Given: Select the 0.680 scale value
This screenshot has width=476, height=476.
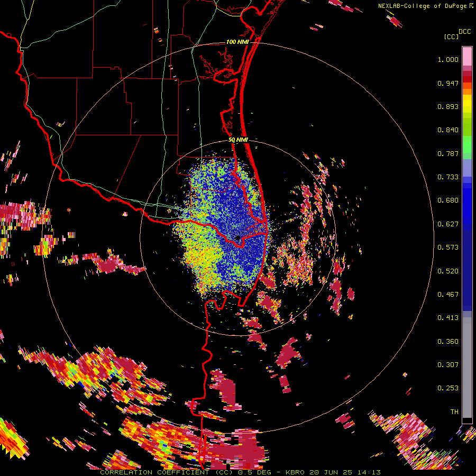Looking at the screenshot, I should pyautogui.click(x=448, y=200).
